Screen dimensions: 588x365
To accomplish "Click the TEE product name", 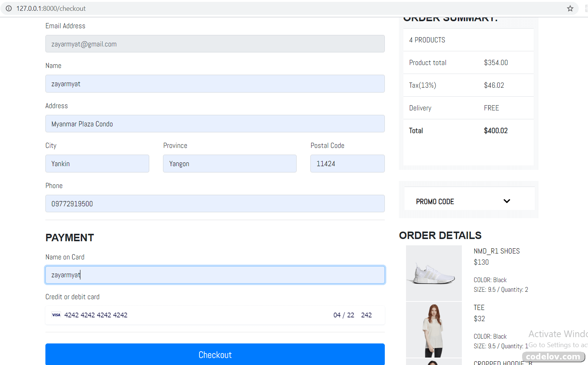I will tap(479, 307).
